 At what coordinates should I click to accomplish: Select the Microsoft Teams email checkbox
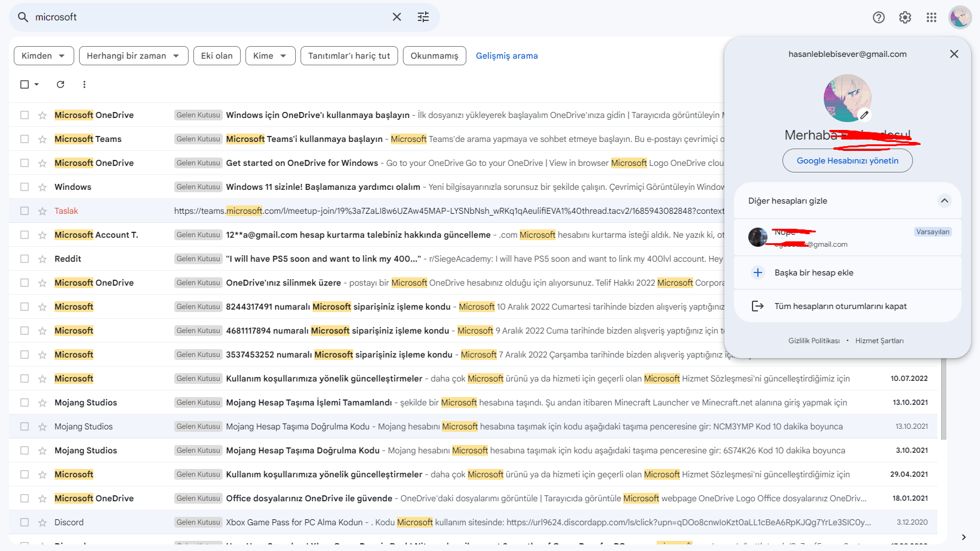point(25,139)
